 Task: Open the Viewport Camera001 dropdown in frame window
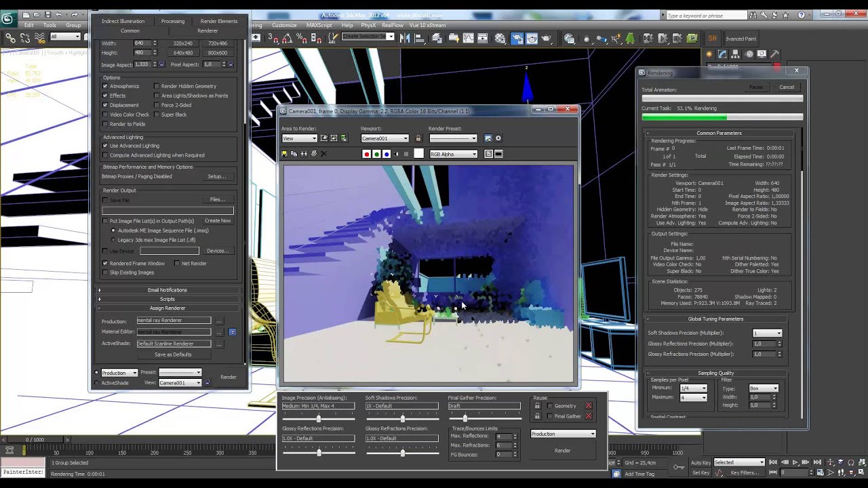pyautogui.click(x=385, y=138)
